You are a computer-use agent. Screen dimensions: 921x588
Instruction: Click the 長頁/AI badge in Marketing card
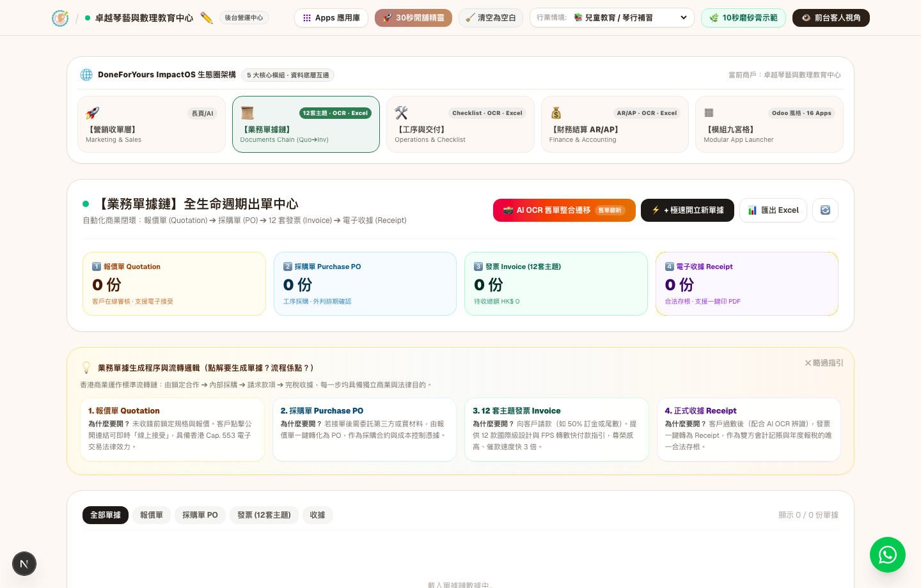click(x=203, y=113)
